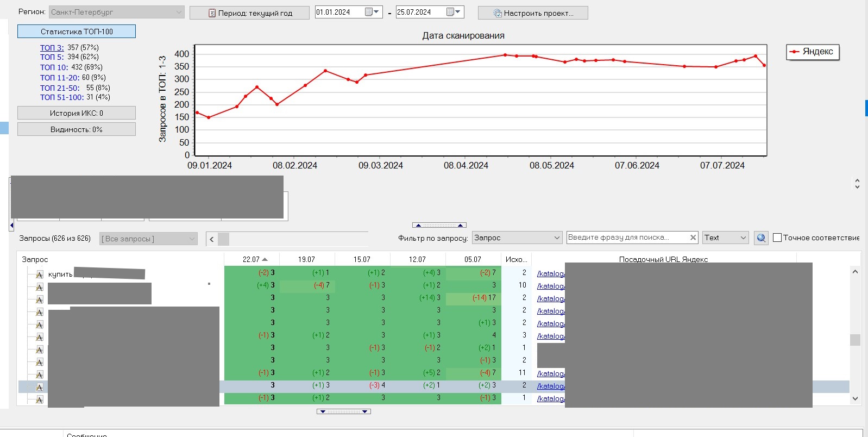Image resolution: width=868 pixels, height=437 pixels.
Task: Click the 19.07 column header
Action: click(x=307, y=259)
